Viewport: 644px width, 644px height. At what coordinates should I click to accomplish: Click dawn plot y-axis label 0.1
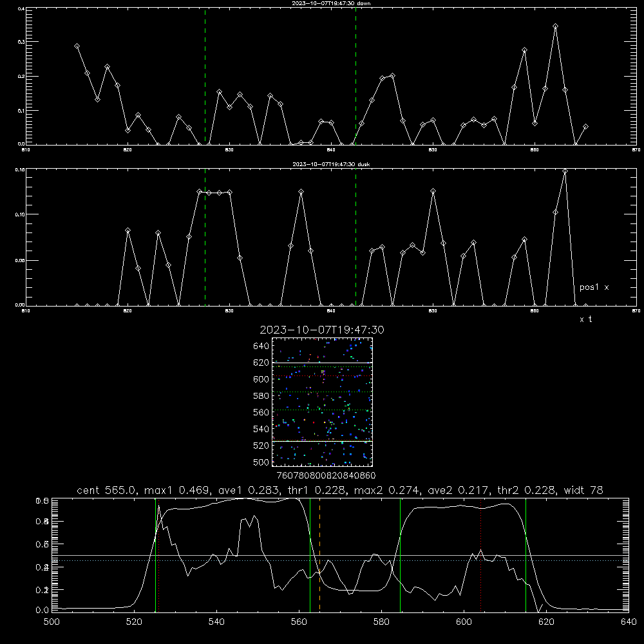coord(21,111)
